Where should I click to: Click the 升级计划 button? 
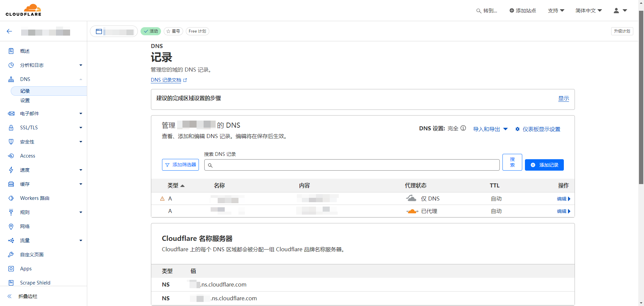(x=622, y=31)
